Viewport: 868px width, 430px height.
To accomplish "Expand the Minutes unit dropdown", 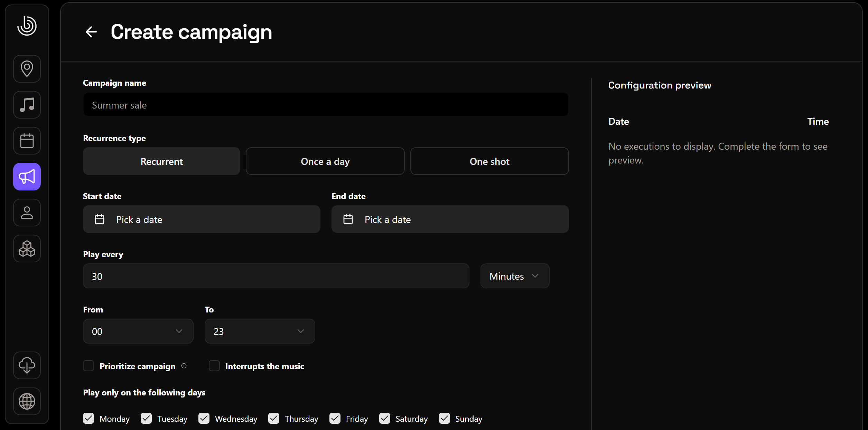I will pyautogui.click(x=514, y=276).
